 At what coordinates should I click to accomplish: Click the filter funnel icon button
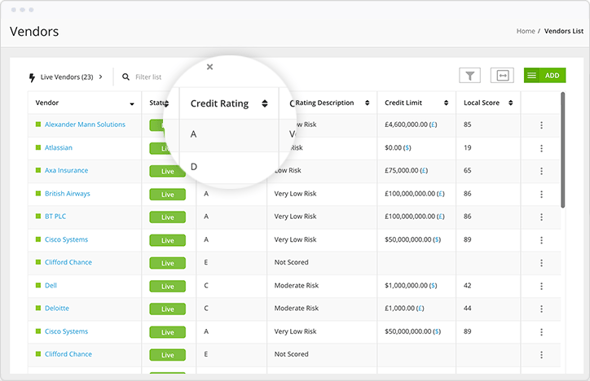click(470, 76)
